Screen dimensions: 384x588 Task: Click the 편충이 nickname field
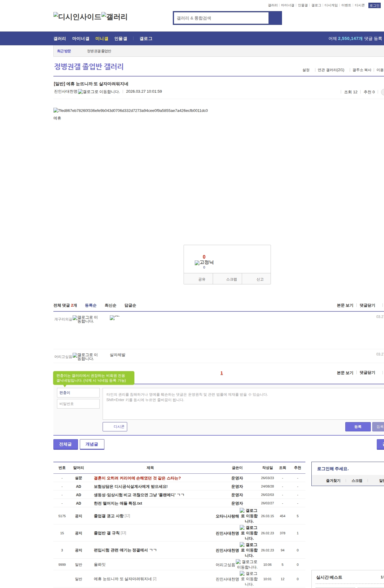click(78, 393)
